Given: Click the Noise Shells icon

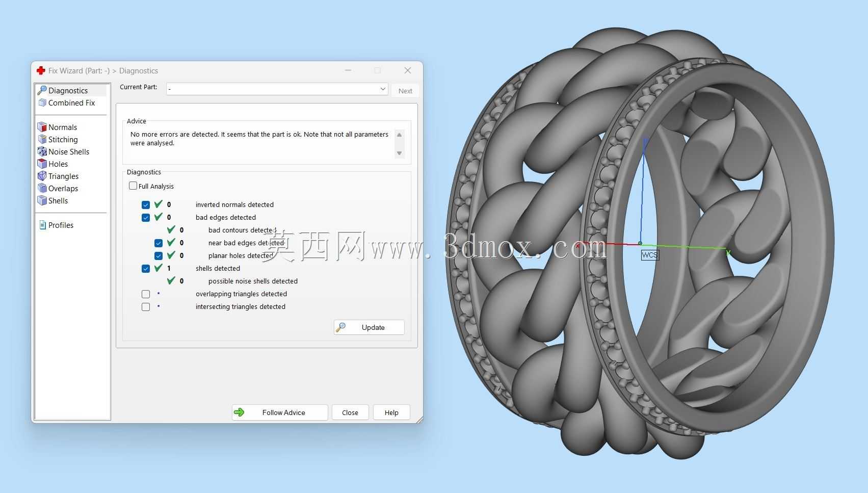Looking at the screenshot, I should (42, 151).
